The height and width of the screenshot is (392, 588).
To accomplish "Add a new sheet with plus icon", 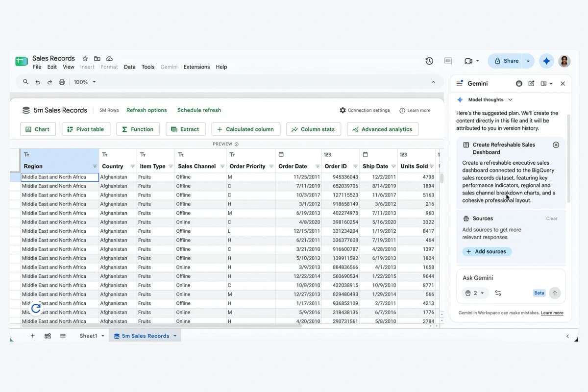I will pyautogui.click(x=33, y=336).
